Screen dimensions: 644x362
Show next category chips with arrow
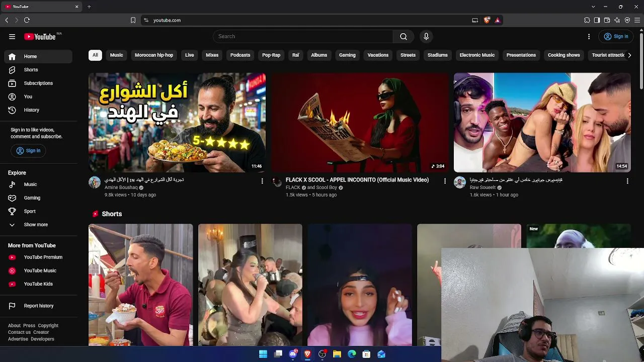point(629,55)
